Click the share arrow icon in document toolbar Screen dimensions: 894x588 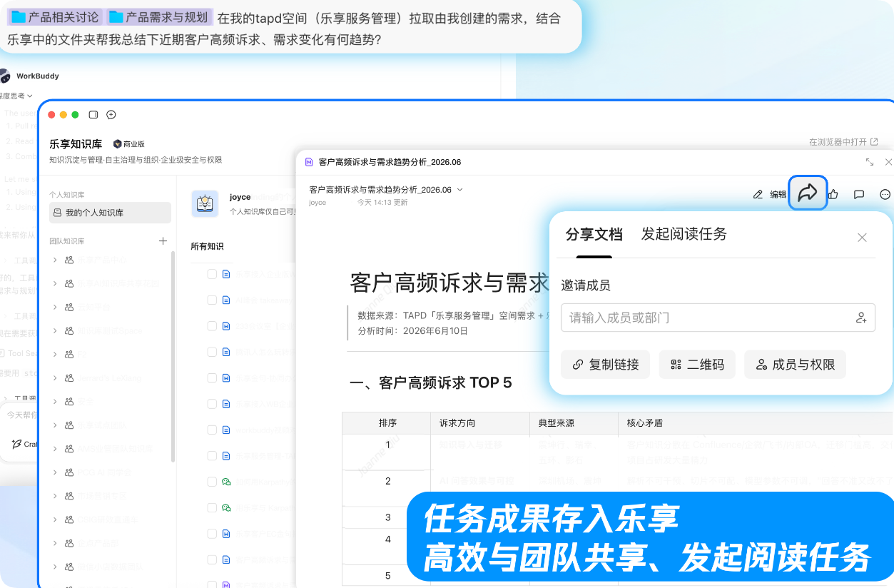coord(808,193)
